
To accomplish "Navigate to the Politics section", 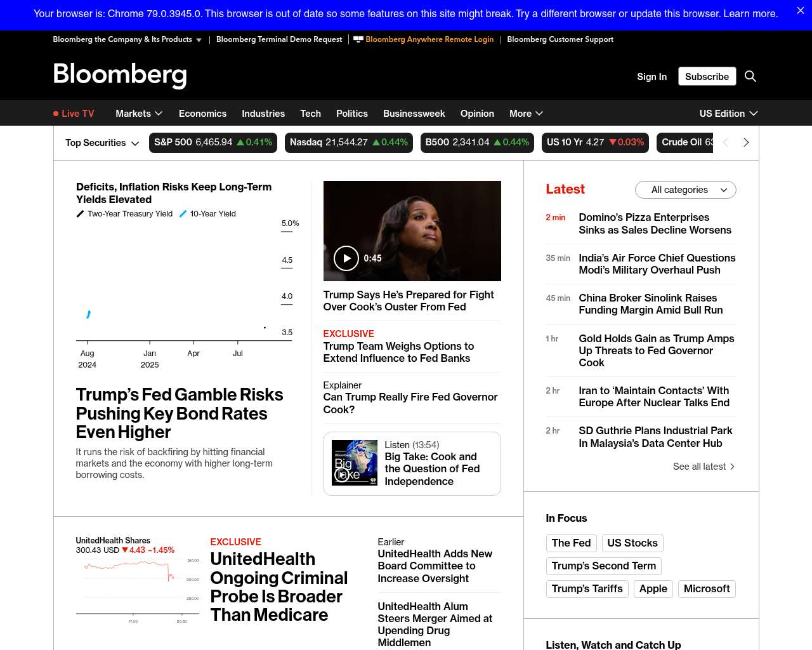I will 352,114.
